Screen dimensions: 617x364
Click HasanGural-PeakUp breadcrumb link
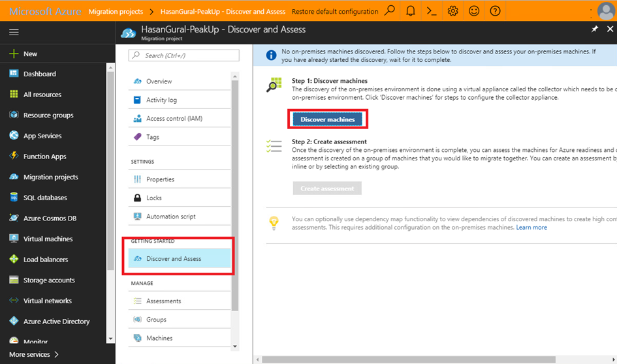pos(223,12)
